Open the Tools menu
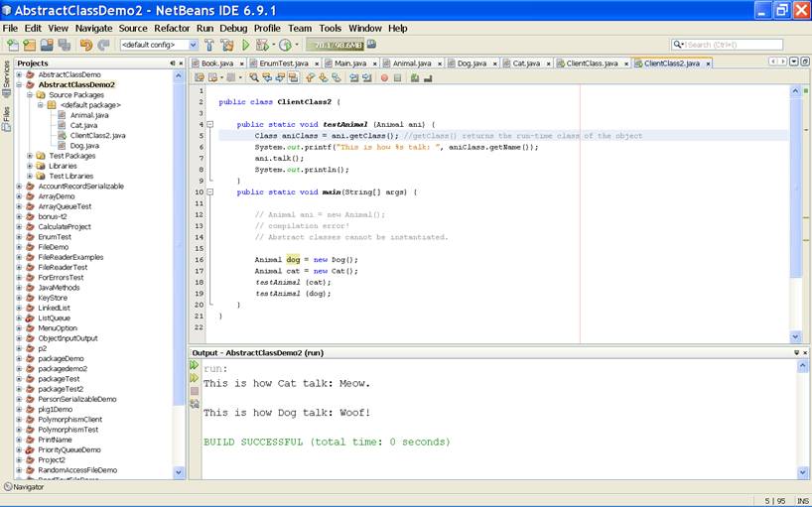 pyautogui.click(x=330, y=29)
